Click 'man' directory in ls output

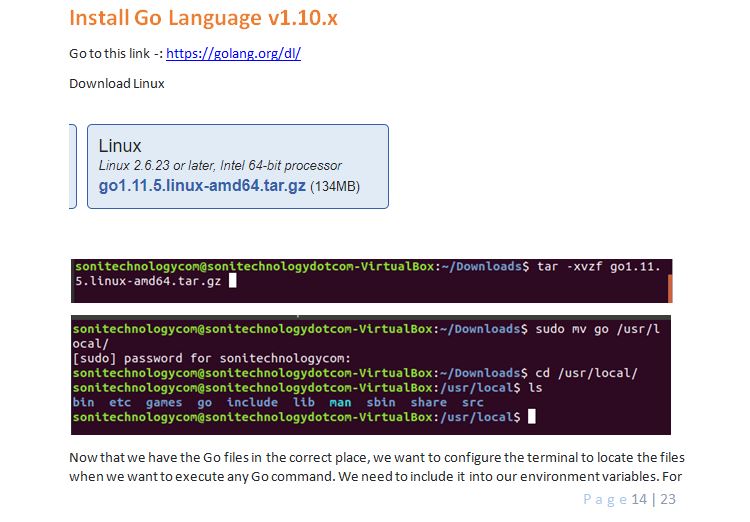pyautogui.click(x=340, y=403)
